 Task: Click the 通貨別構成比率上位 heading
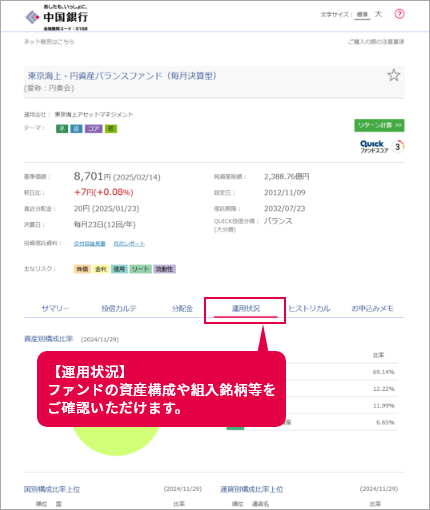pos(252,489)
